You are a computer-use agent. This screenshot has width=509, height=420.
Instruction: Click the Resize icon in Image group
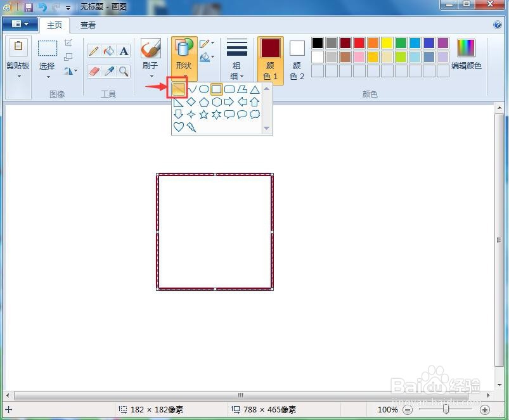[68, 57]
